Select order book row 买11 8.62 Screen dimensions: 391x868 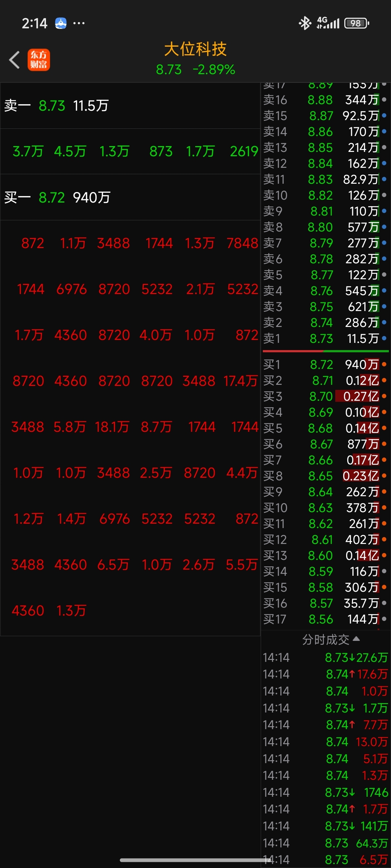(325, 523)
